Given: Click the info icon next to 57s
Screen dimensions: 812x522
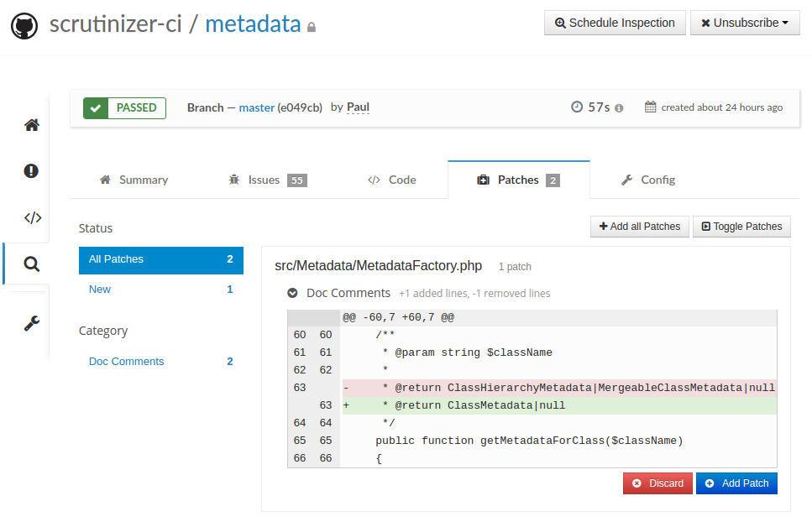Looking at the screenshot, I should tap(619, 108).
